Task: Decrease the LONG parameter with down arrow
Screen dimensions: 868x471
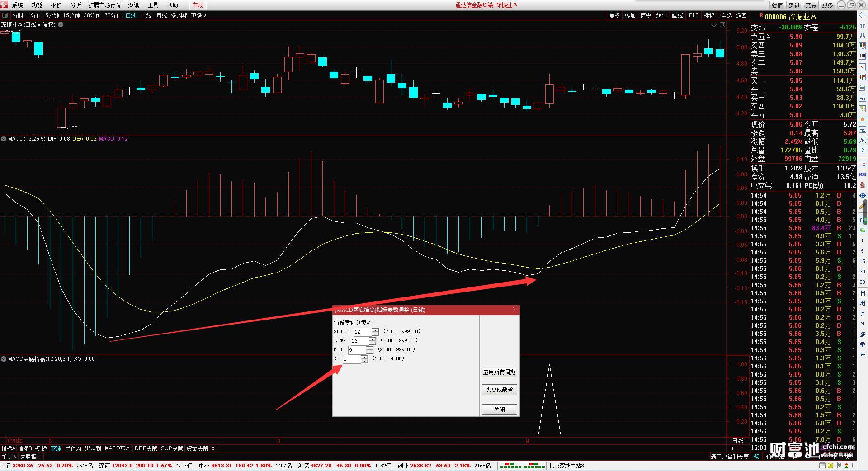Action: [373, 343]
